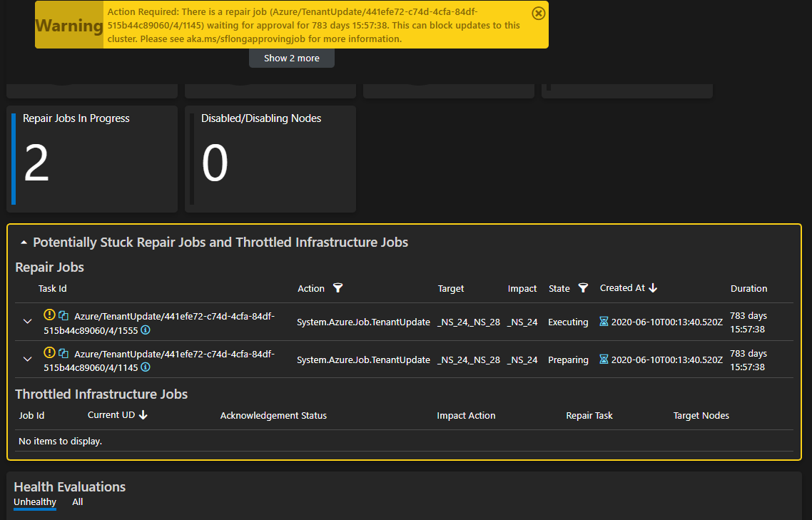Copy task id of job 4/1145
The width and height of the screenshot is (812, 520).
tap(64, 353)
